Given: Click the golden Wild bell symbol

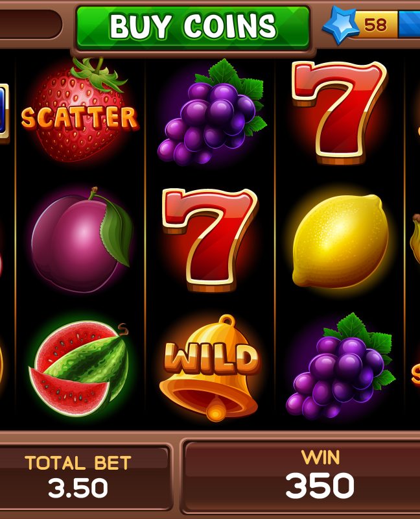Looking at the screenshot, I should click(211, 368).
